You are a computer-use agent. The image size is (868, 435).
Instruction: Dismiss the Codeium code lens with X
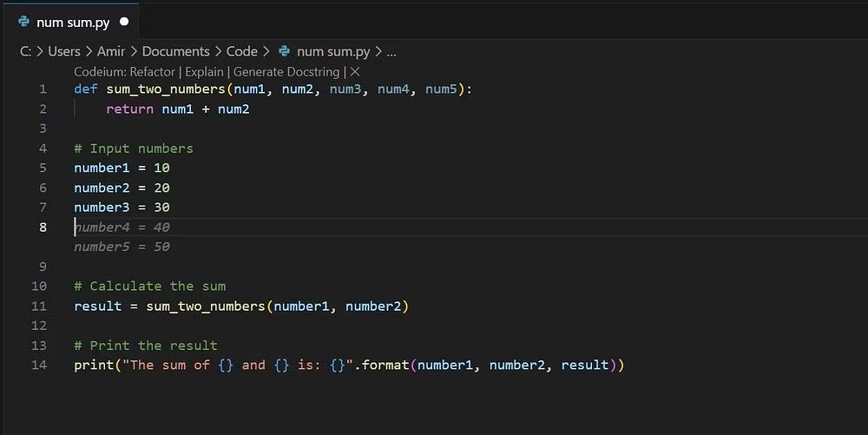click(x=355, y=72)
